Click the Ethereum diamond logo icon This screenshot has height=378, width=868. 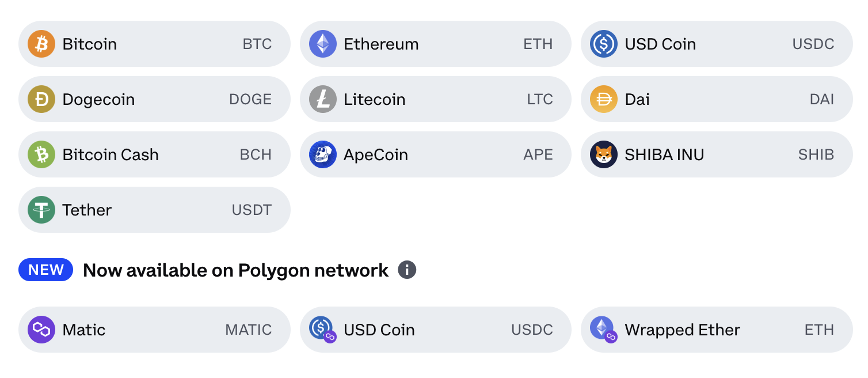[323, 44]
